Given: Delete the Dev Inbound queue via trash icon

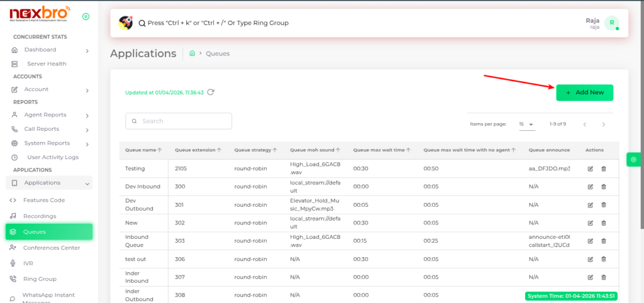Looking at the screenshot, I should tap(604, 187).
